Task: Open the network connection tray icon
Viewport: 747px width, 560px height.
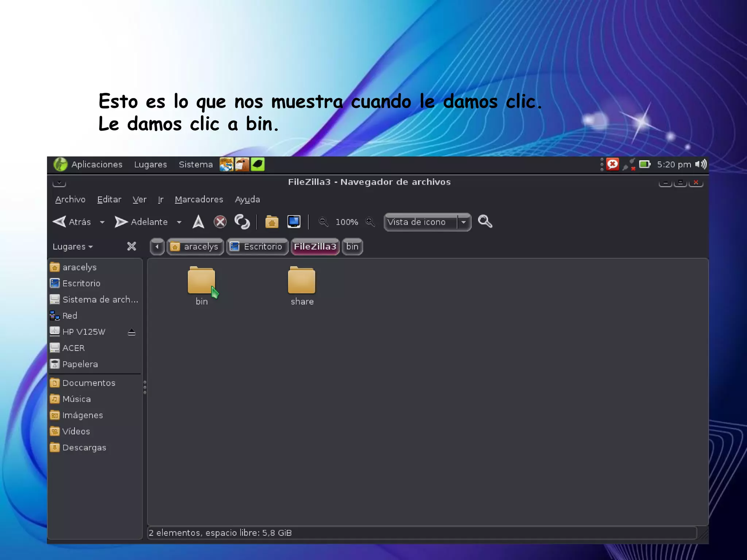Action: [x=629, y=164]
